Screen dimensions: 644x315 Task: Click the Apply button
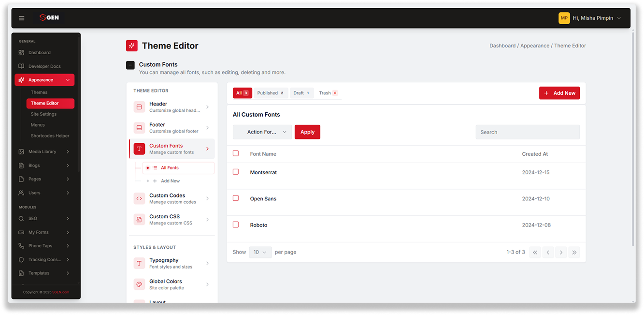click(307, 132)
